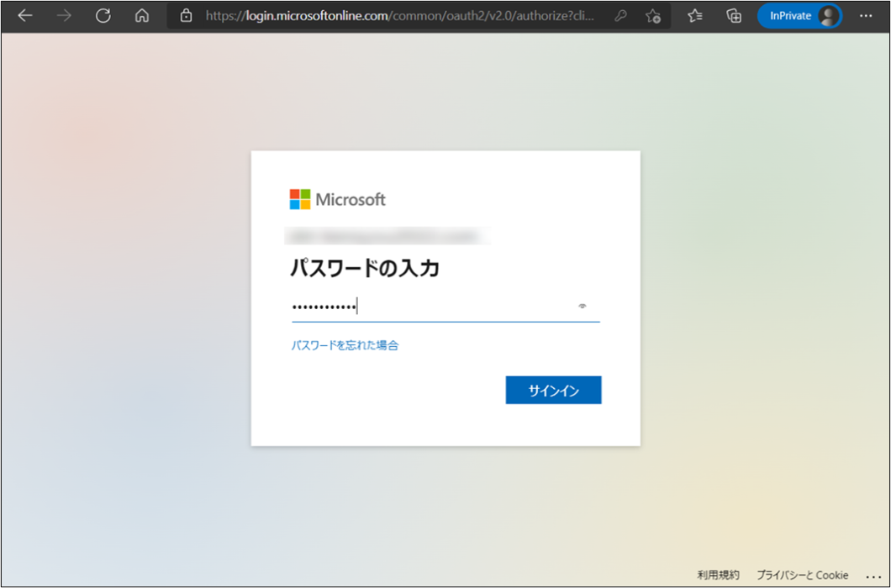
Task: Open the 利用規約 link
Action: (x=718, y=575)
